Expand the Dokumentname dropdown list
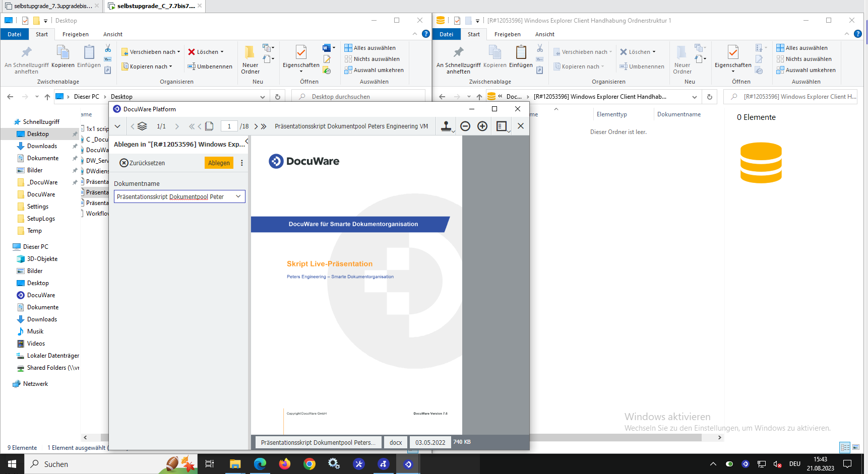Image resolution: width=868 pixels, height=474 pixels. coord(238,196)
